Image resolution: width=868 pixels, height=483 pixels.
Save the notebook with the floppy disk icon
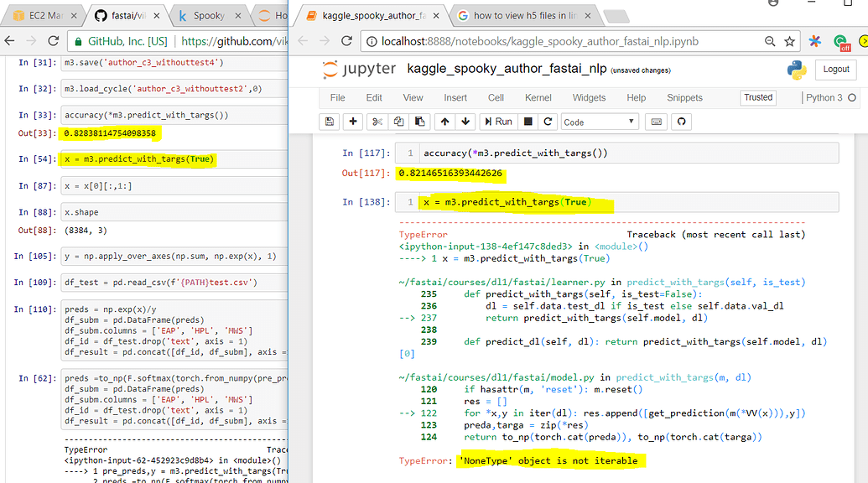point(330,122)
